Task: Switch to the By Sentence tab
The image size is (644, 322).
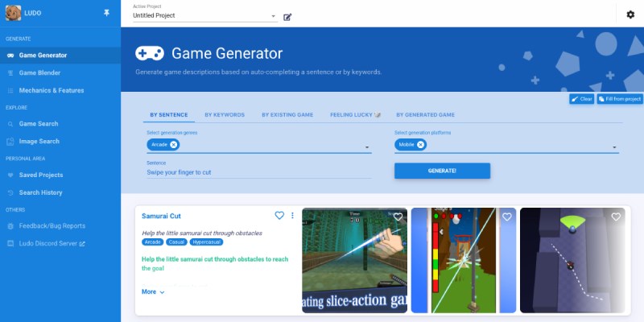Action: [x=169, y=115]
